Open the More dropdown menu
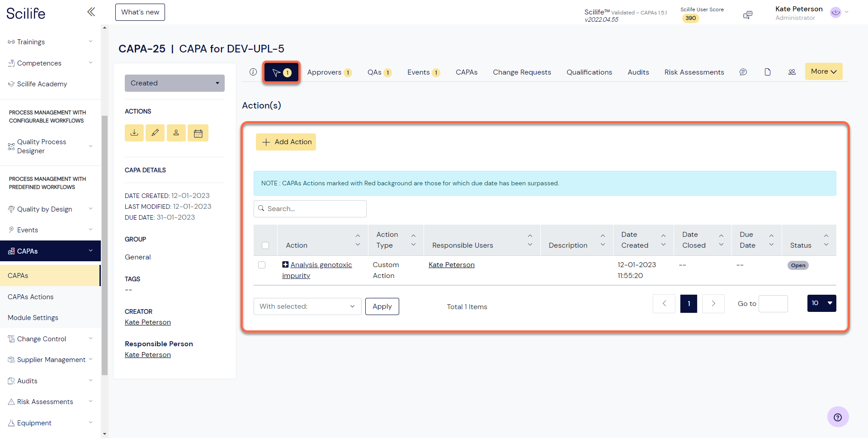868x438 pixels. tap(824, 71)
